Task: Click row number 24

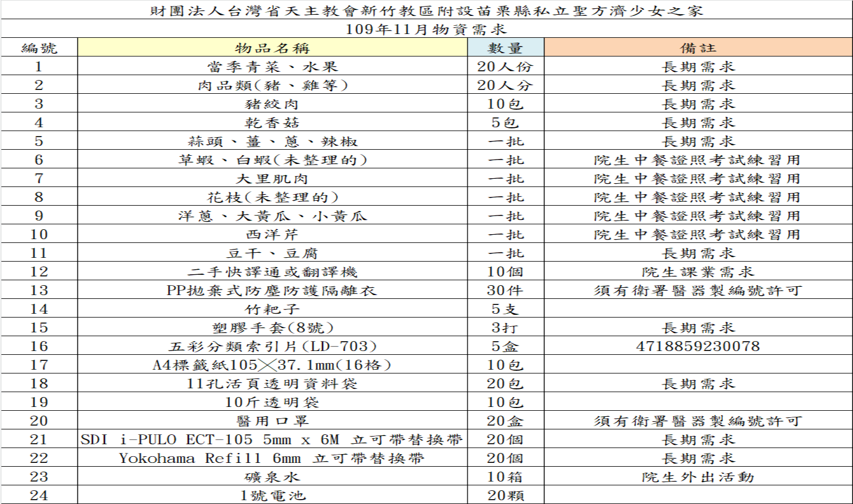Action: coord(39,495)
